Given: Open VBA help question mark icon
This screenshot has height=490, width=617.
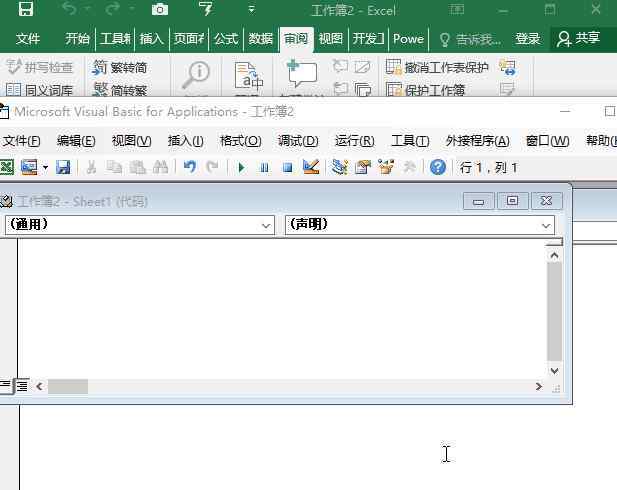Looking at the screenshot, I should click(438, 167).
